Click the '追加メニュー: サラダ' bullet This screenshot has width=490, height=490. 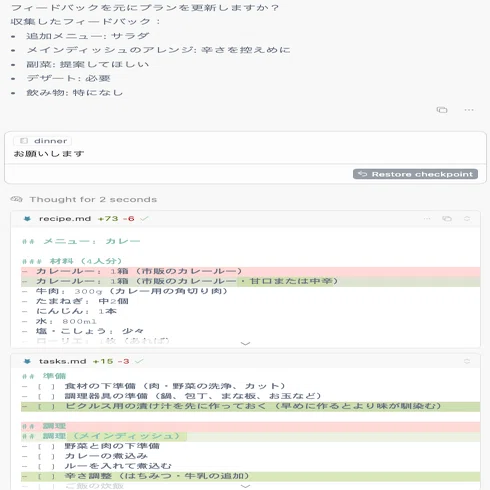click(88, 36)
